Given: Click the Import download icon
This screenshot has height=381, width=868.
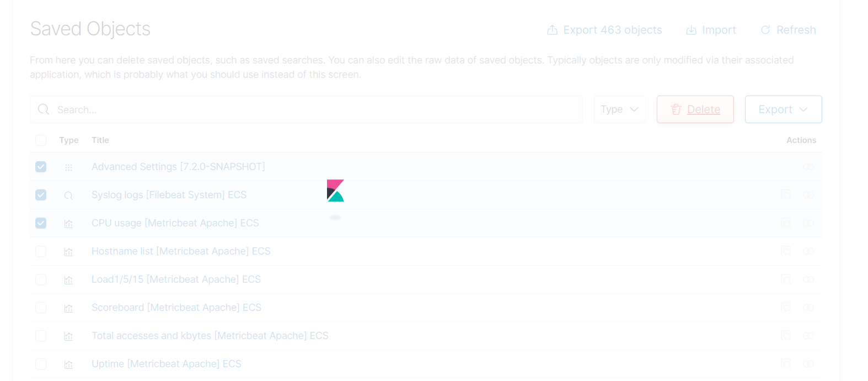Looking at the screenshot, I should point(691,30).
